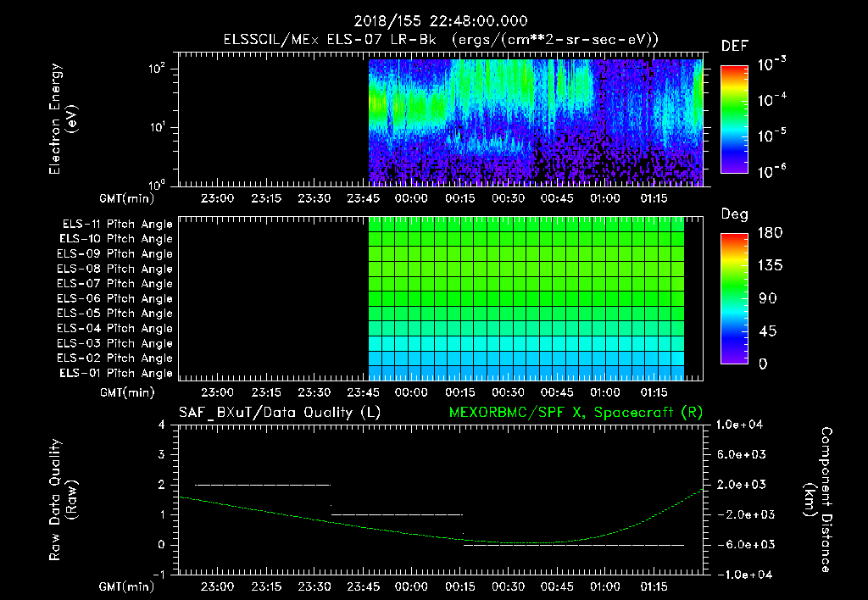Click the Component Distance (km) axis label
The image size is (868, 600).
818,500
